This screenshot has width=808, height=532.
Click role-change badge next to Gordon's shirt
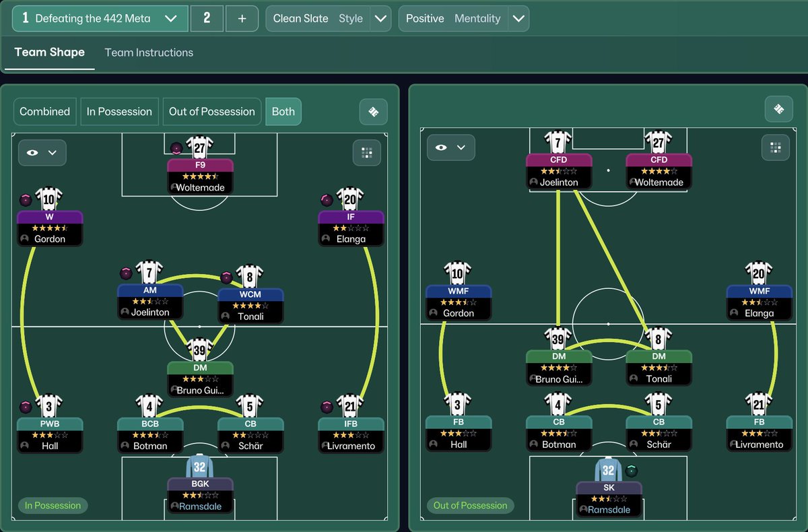pos(25,200)
